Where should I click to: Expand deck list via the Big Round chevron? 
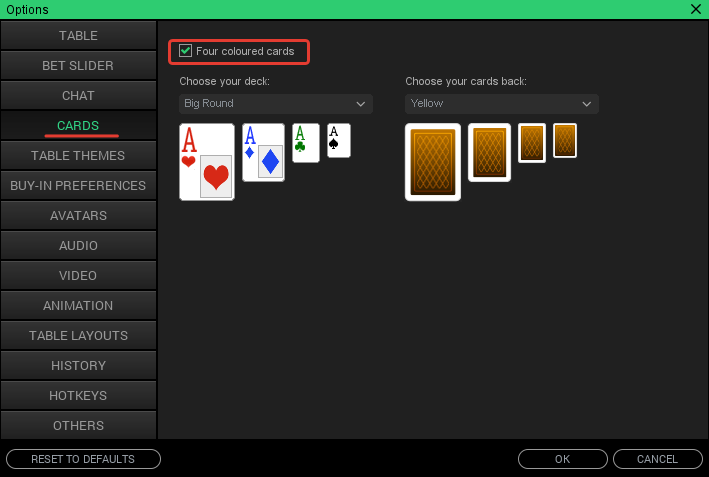point(360,104)
